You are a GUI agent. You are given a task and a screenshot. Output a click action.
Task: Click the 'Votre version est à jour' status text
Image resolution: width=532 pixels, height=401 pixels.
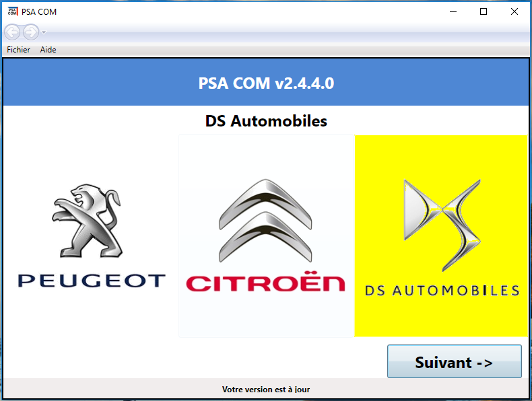tap(266, 390)
